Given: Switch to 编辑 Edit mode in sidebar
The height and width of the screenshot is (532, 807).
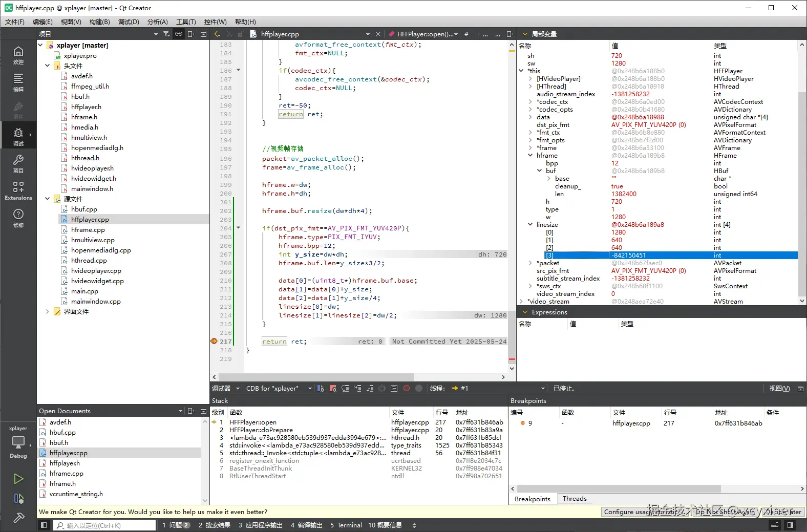Looking at the screenshot, I should tap(18, 82).
